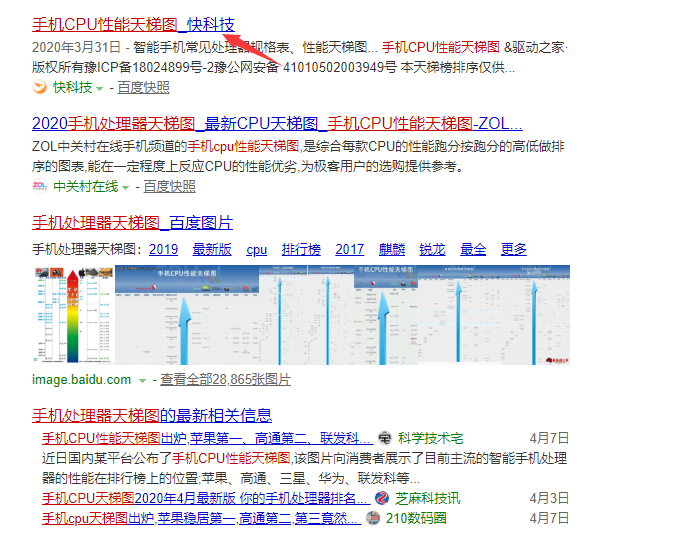Image resolution: width=694 pixels, height=544 pixels.
Task: Select the 2019 image filter tag
Action: 163,249
